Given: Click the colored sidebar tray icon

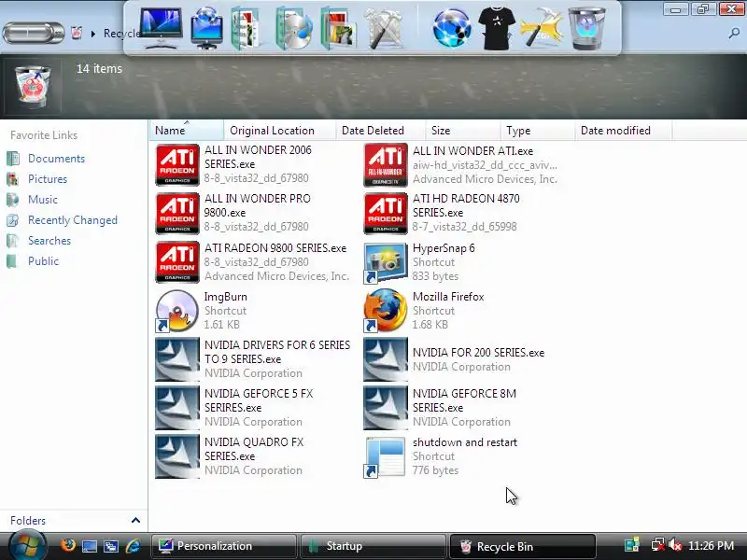Looking at the screenshot, I should [x=632, y=545].
